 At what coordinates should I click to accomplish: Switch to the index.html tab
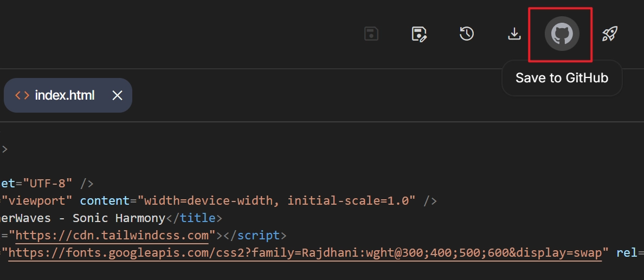click(65, 96)
